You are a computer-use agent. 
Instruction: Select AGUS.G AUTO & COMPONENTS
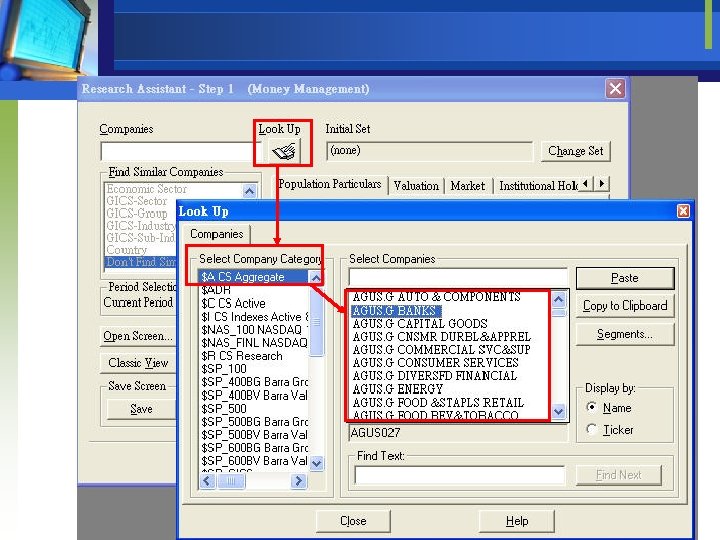coord(436,297)
